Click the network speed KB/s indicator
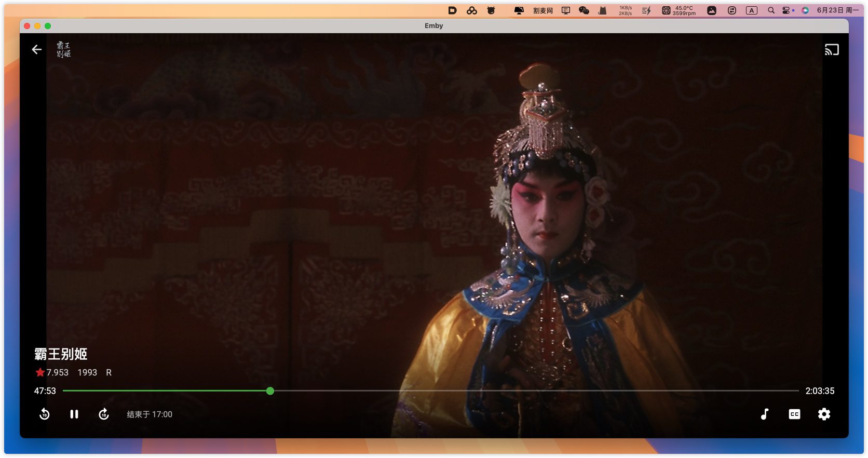Viewport: 868px width, 458px height. (x=625, y=10)
